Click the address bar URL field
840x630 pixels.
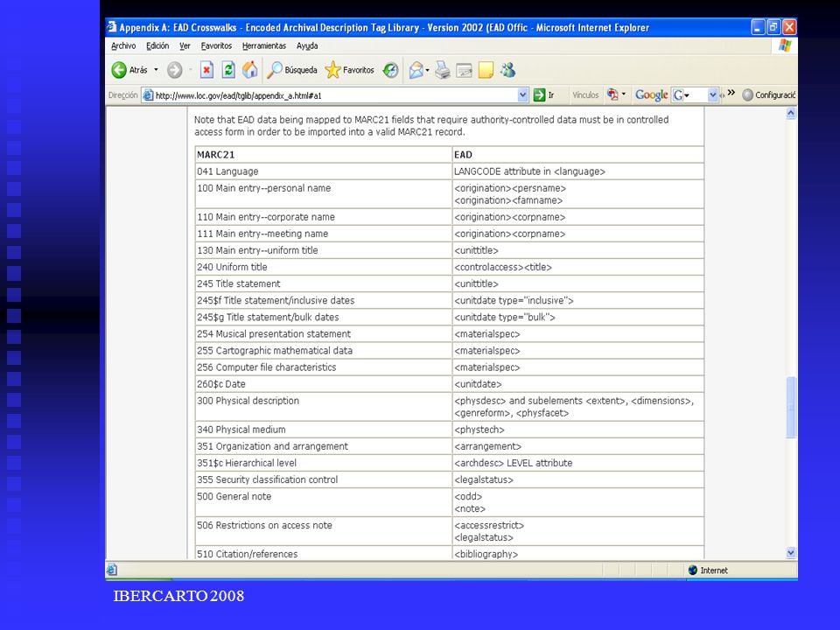[x=335, y=95]
